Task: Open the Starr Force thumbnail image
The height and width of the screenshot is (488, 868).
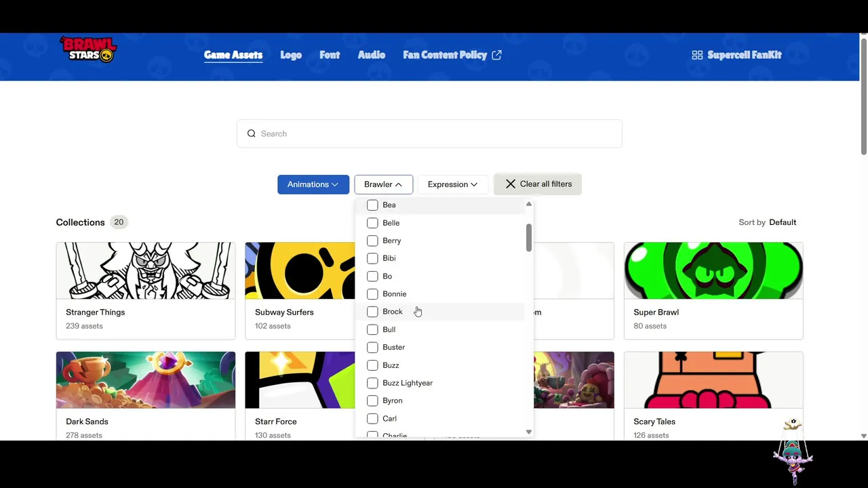Action: 300,380
